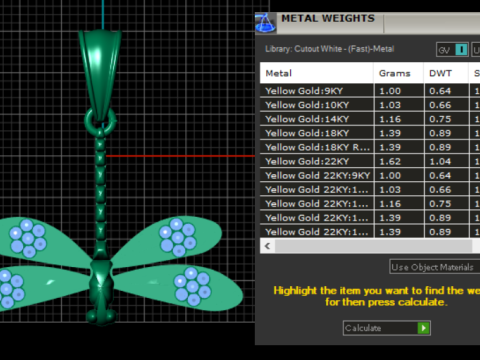Click the scroll left arrow in table

(267, 246)
